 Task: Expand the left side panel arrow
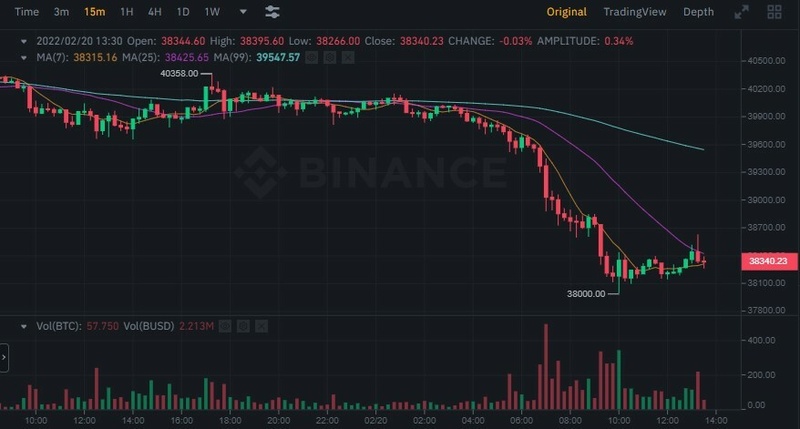pyautogui.click(x=4, y=355)
